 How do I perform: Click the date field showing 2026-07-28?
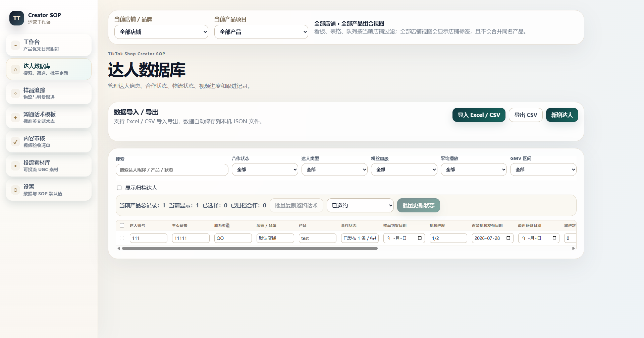click(493, 238)
